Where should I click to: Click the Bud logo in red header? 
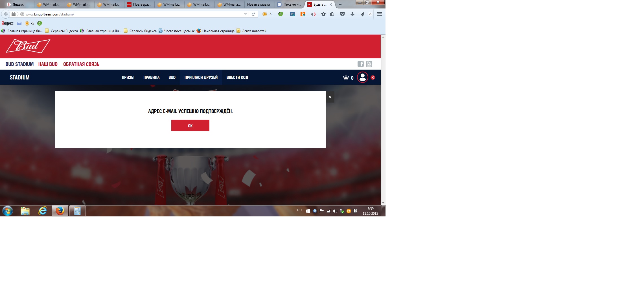click(28, 46)
